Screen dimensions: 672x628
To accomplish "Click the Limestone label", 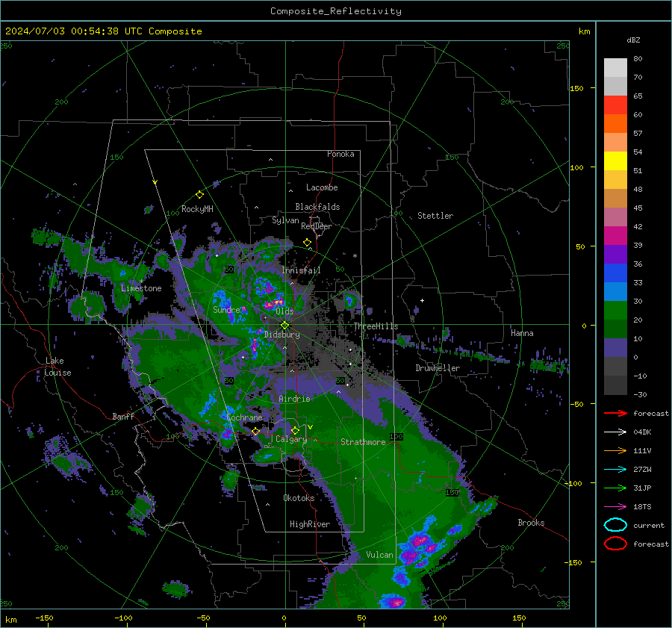I will pos(141,288).
